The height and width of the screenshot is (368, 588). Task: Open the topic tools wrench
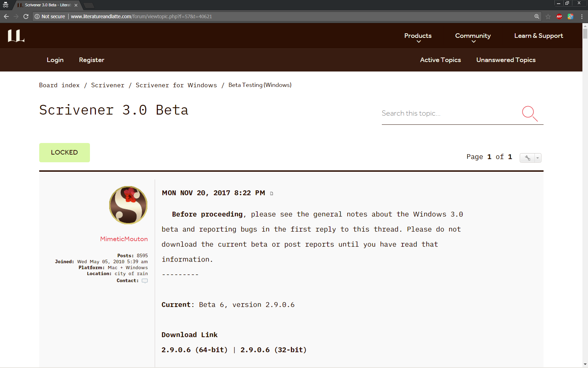527,158
